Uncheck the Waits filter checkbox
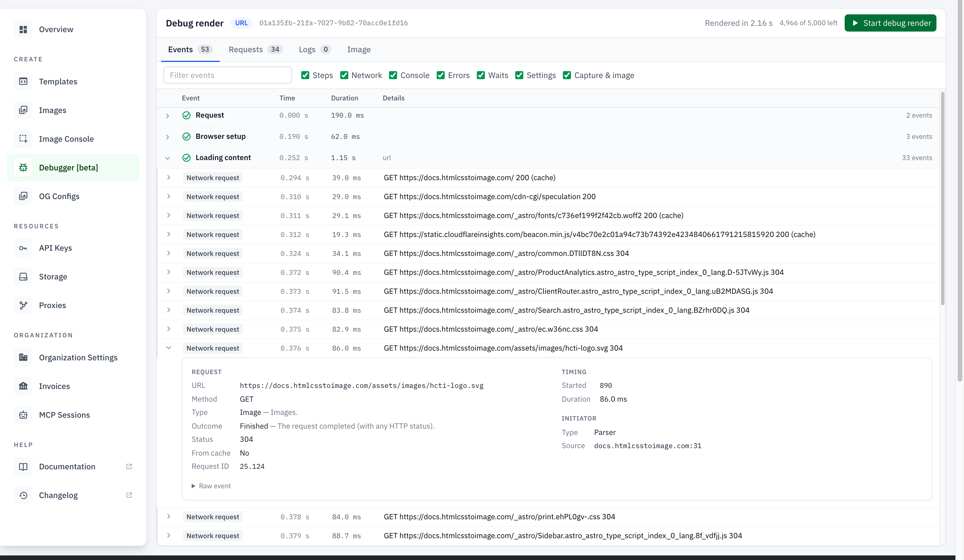964x560 pixels. [481, 75]
